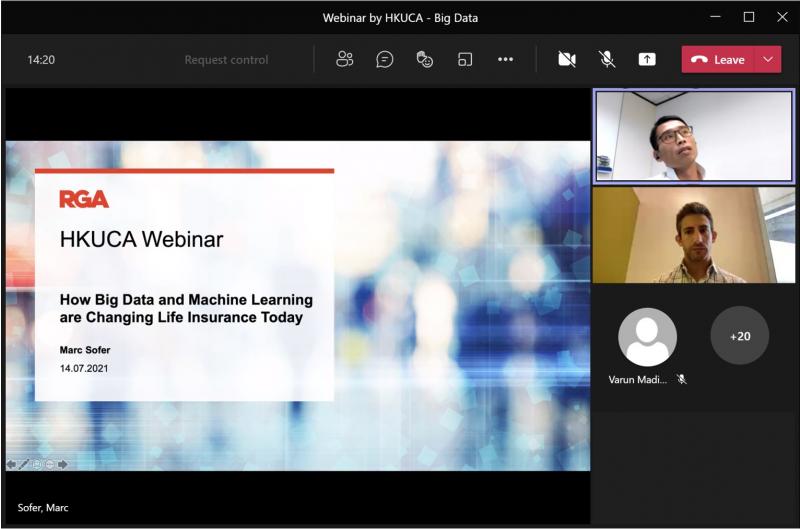Screen dimensions: 800x529
Task: Select the video tile of man with glasses
Action: (694, 135)
